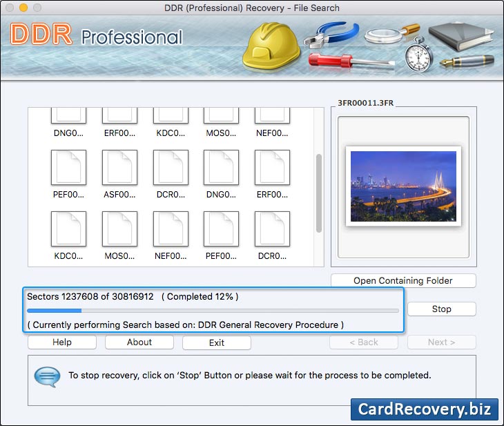Viewport: 504px width, 426px height.
Task: Click the Stop button to halt recovery
Action: [x=442, y=309]
